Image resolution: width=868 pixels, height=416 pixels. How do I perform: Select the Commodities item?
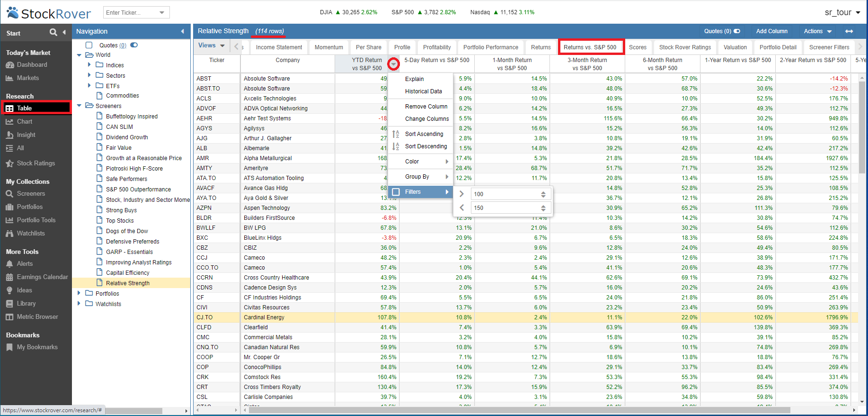[123, 95]
